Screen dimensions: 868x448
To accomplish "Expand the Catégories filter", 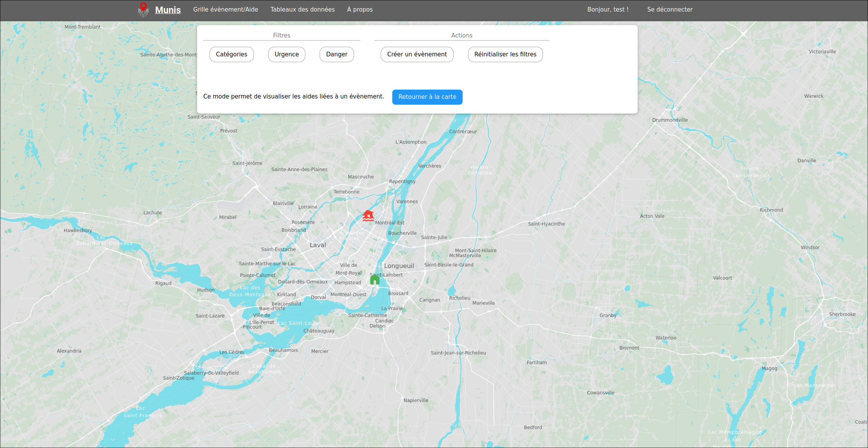I will (x=231, y=54).
